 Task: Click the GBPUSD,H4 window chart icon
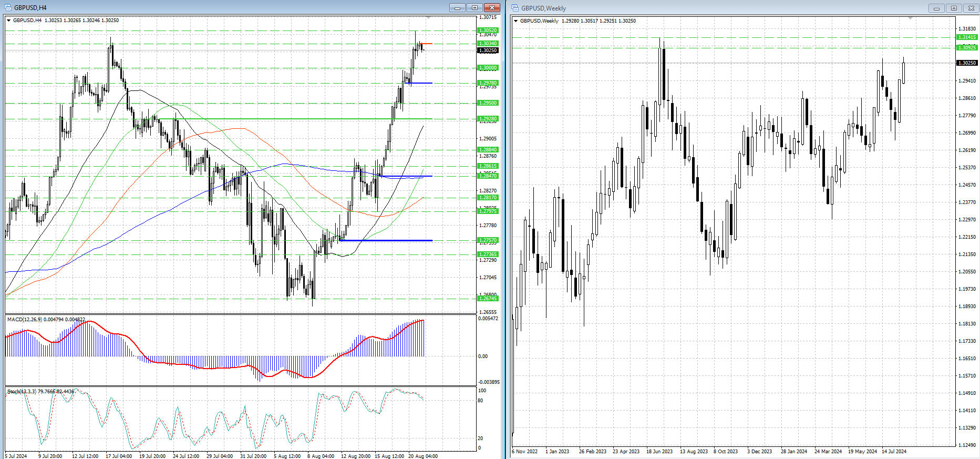tap(8, 7)
